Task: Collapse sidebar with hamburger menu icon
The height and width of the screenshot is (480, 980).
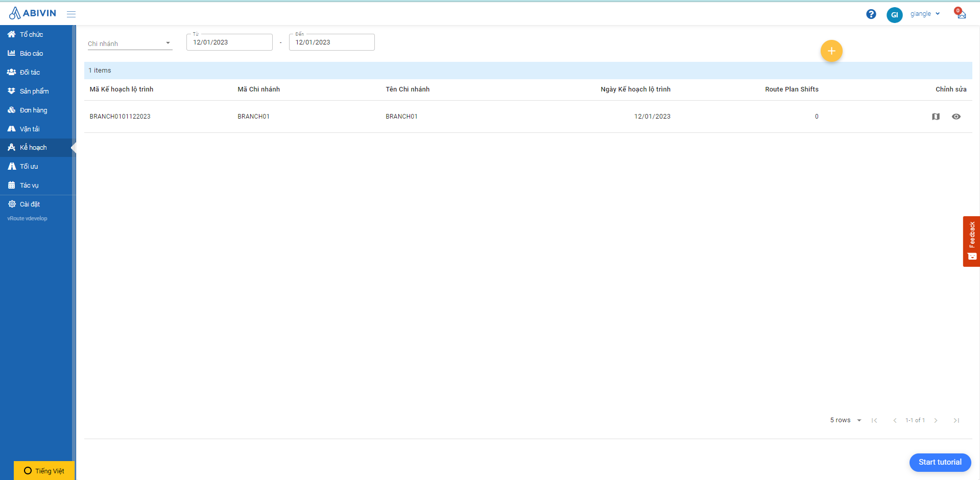Action: pyautogui.click(x=71, y=14)
